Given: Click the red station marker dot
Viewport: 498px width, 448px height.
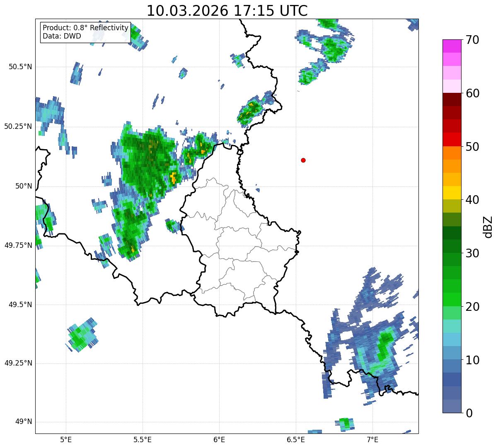Looking at the screenshot, I should coord(303,160).
